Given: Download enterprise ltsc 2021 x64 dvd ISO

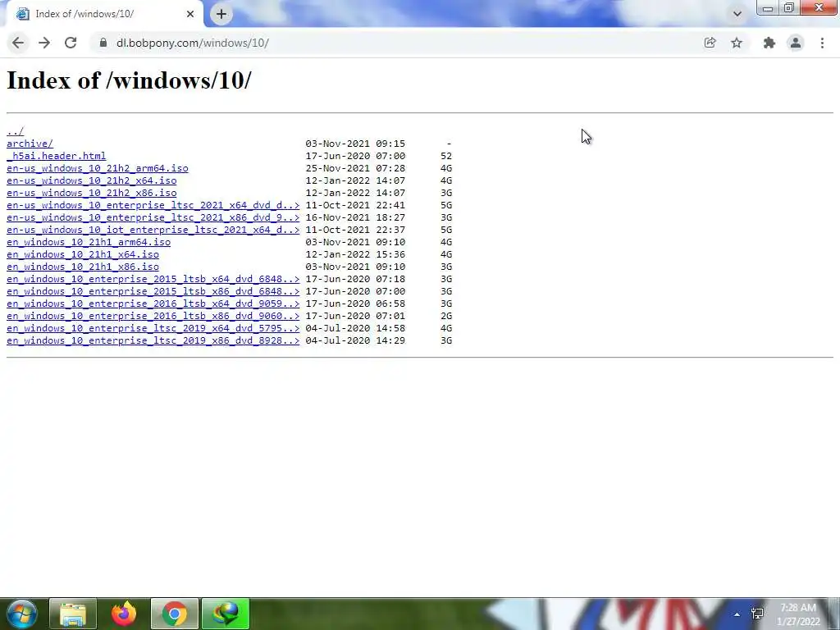Looking at the screenshot, I should tap(153, 205).
